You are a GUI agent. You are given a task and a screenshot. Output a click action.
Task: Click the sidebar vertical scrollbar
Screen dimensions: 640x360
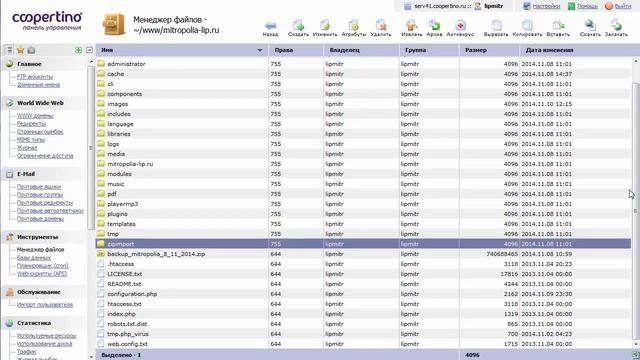tap(91, 147)
